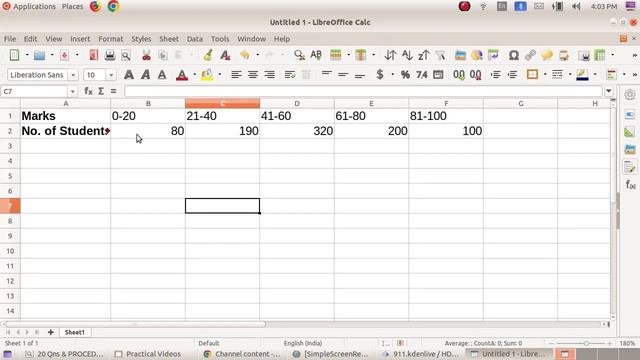Toggle print preview

(x=126, y=55)
